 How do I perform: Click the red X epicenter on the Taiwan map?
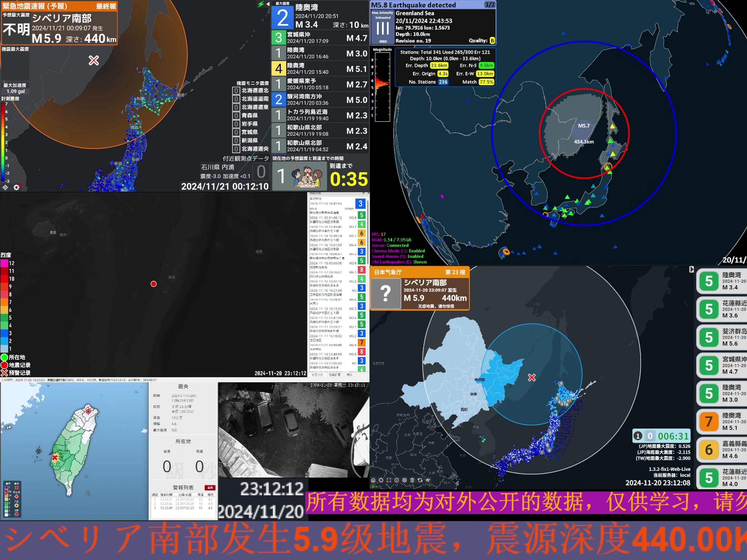pyautogui.click(x=54, y=458)
